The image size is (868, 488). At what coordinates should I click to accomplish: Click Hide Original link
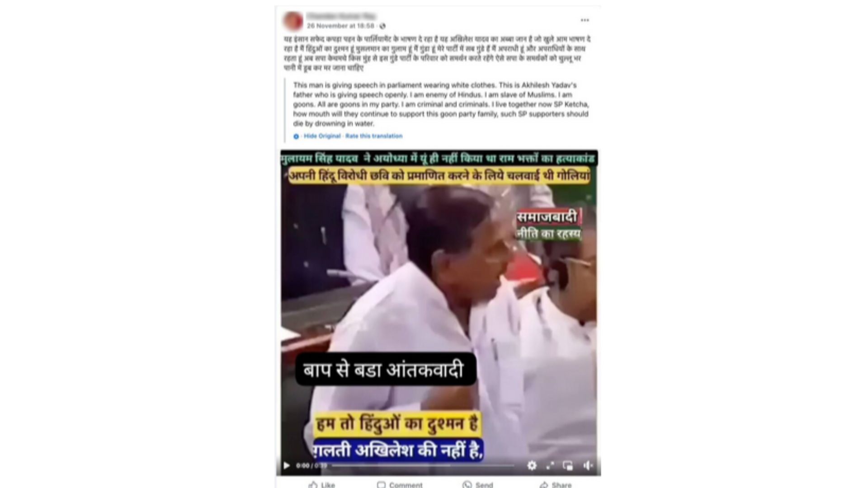[322, 136]
